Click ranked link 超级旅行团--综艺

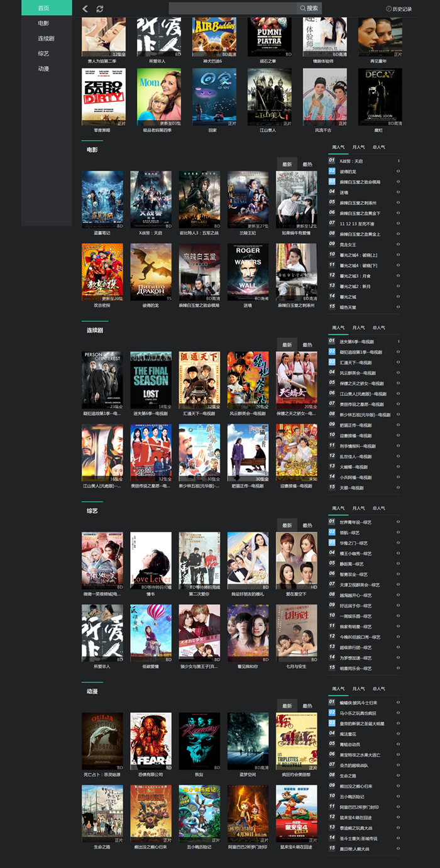point(356,647)
